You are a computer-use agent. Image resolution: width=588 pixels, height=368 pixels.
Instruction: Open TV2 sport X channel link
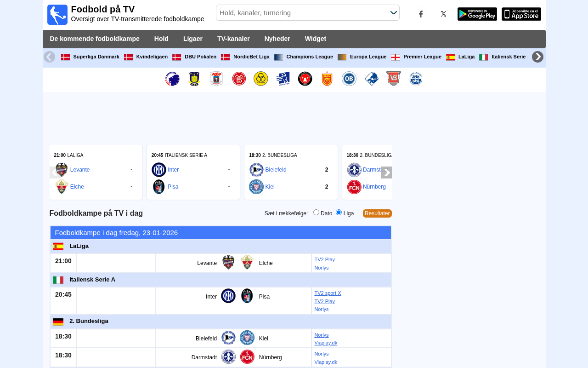point(328,293)
